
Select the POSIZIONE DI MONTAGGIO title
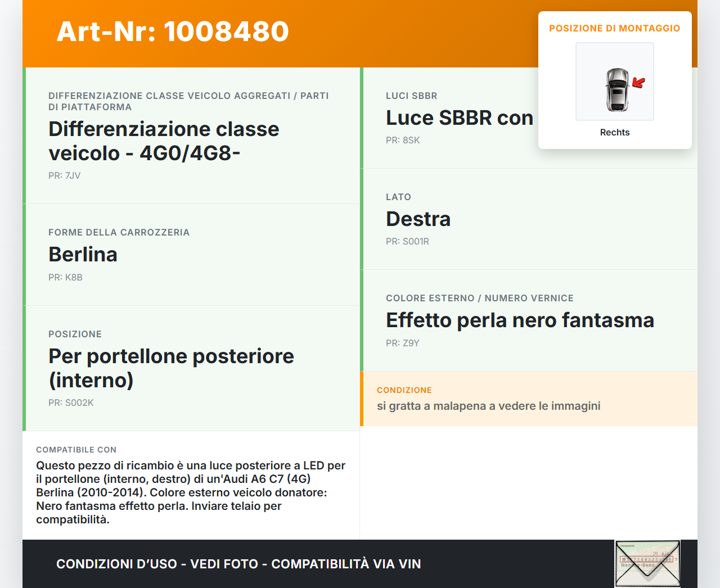tap(614, 28)
